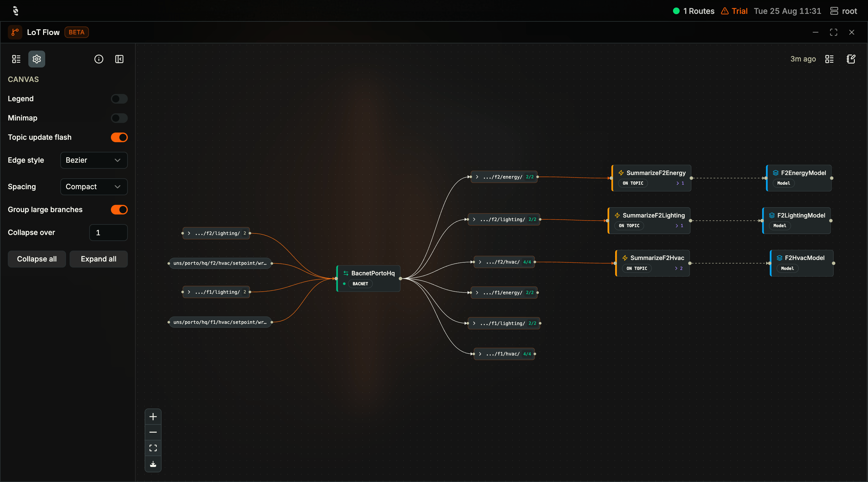Edit the Collapse over value field
This screenshot has height=482, width=868.
108,233
